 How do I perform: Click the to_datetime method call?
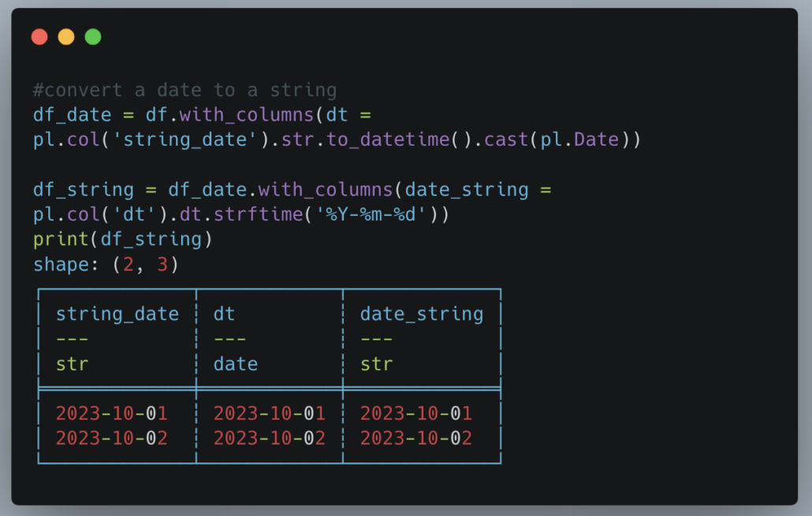click(x=388, y=139)
